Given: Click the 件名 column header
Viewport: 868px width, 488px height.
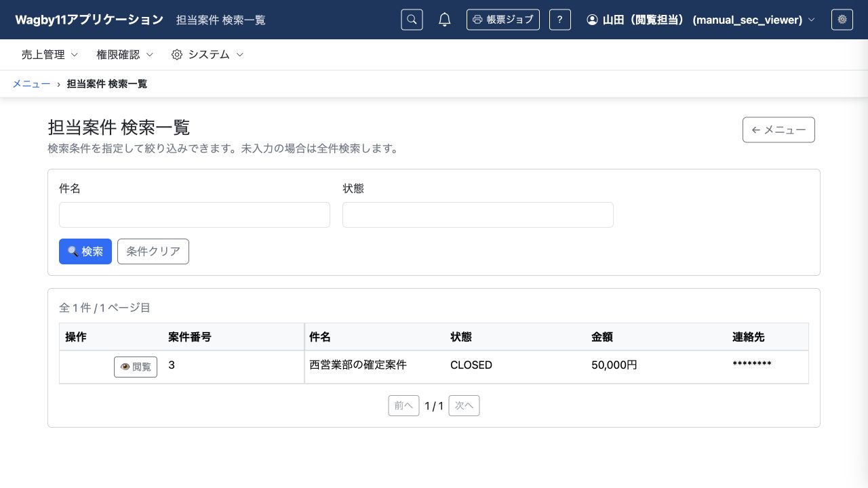Looking at the screenshot, I should click(x=374, y=337).
